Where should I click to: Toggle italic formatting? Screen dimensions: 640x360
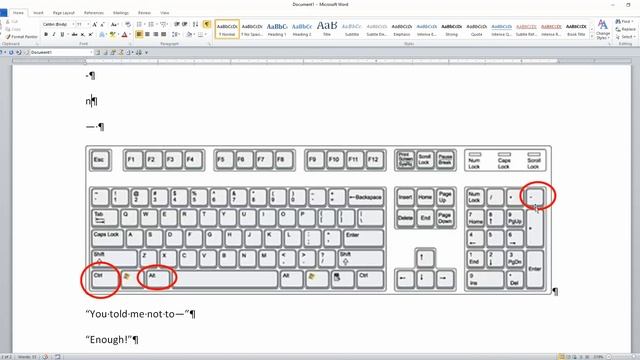(x=54, y=34)
